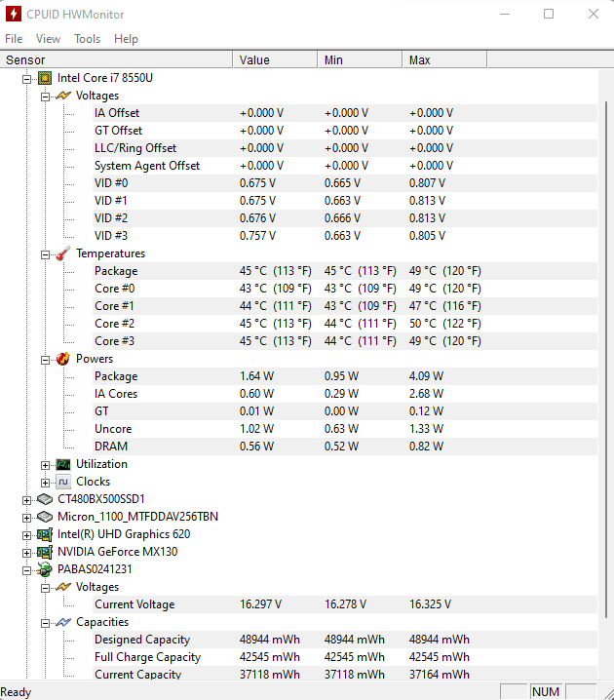Maximize the HWMonitor window
This screenshot has height=700, width=614.
[549, 14]
